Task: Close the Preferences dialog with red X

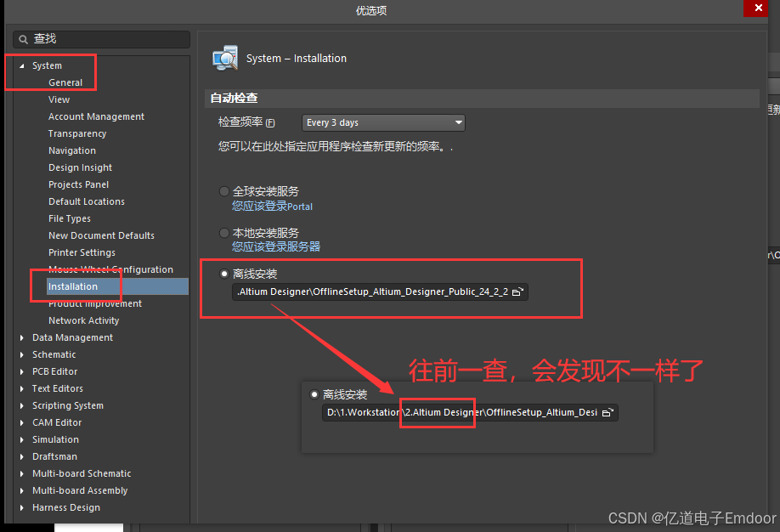Action: pyautogui.click(x=758, y=8)
